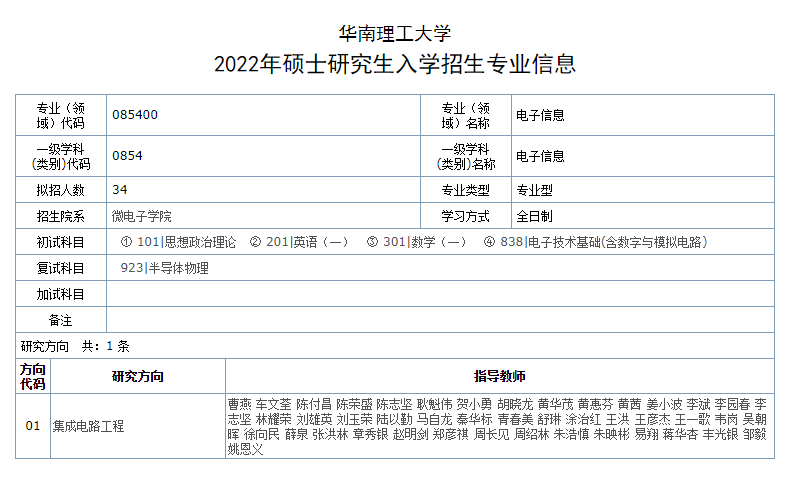Click the 学习方式 label
The image size is (792, 482).
click(x=466, y=216)
